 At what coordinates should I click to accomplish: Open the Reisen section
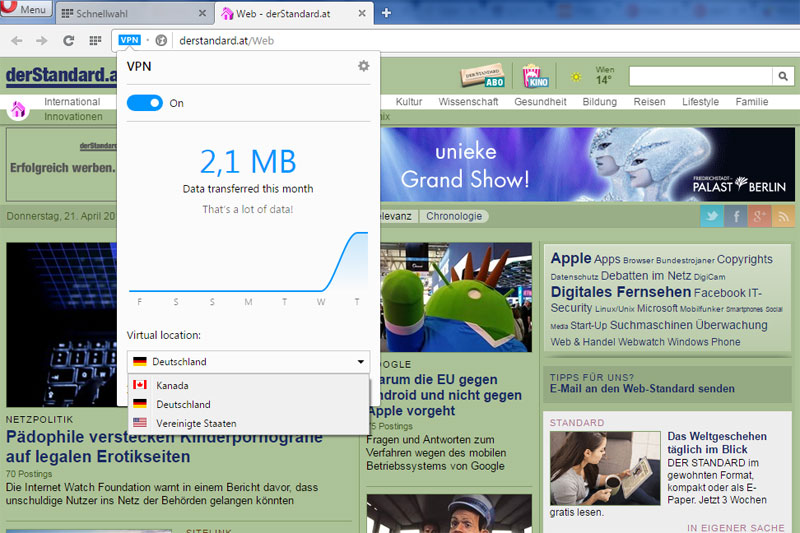pyautogui.click(x=649, y=101)
